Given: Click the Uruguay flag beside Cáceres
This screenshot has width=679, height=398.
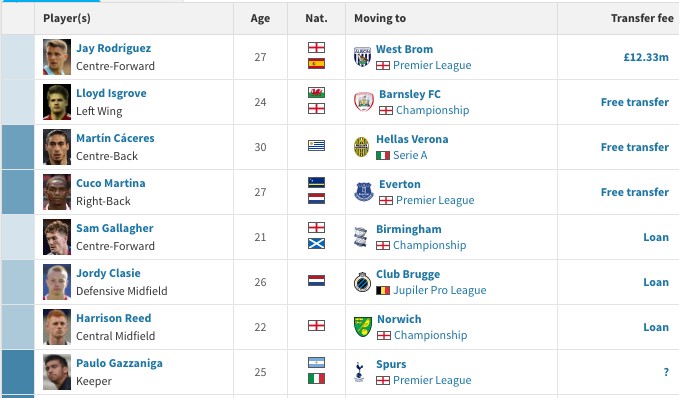Looking at the screenshot, I should pos(317,146).
